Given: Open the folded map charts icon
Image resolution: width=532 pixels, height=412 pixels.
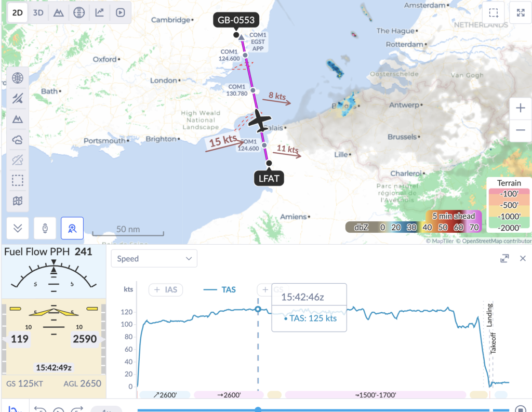Looking at the screenshot, I should coord(18,201).
